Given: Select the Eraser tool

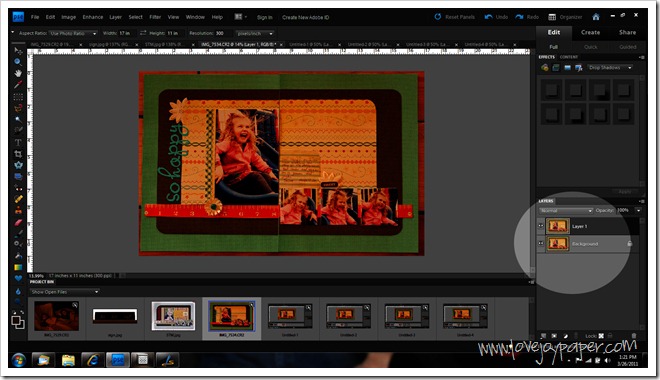Looking at the screenshot, I should point(18,222).
